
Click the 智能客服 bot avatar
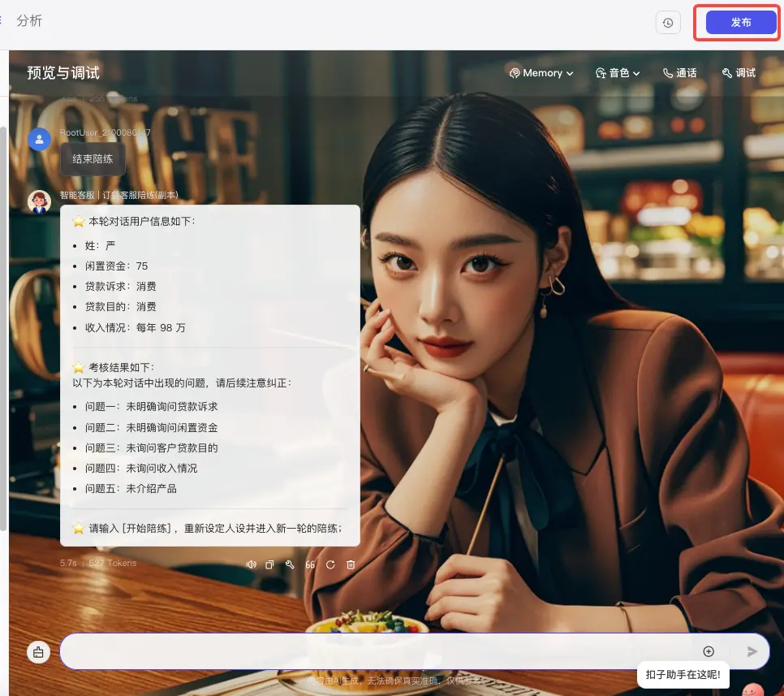tap(40, 201)
